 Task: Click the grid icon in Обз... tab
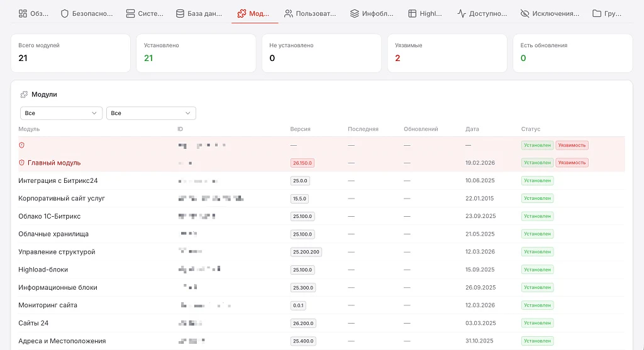(x=23, y=14)
